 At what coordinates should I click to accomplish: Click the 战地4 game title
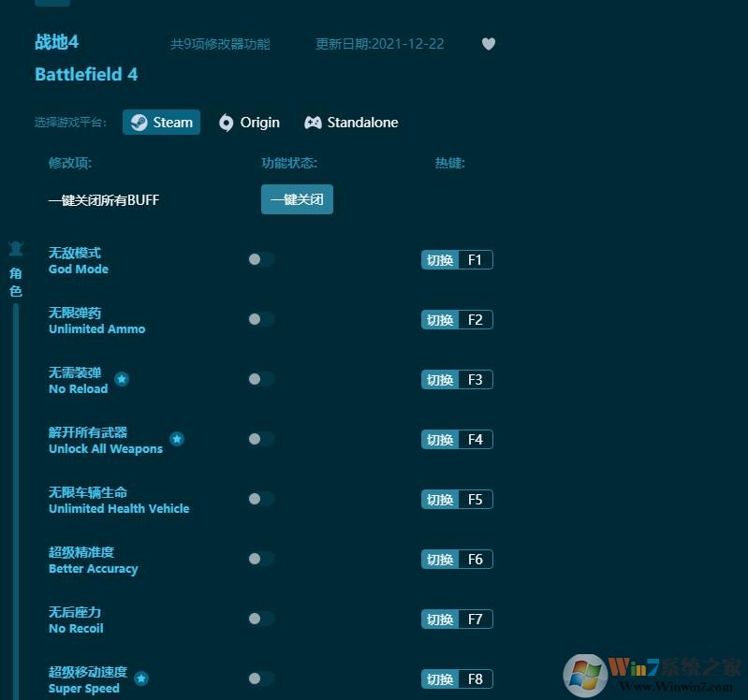tap(56, 42)
